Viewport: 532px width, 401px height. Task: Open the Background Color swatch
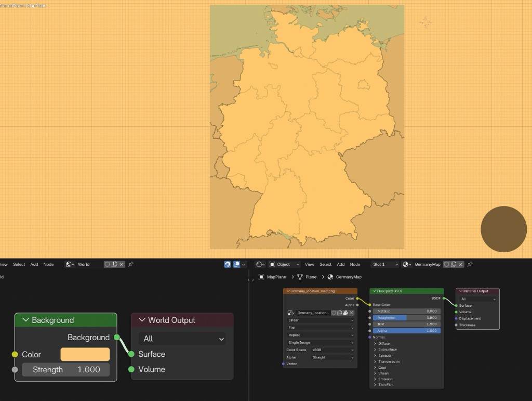pyautogui.click(x=85, y=354)
